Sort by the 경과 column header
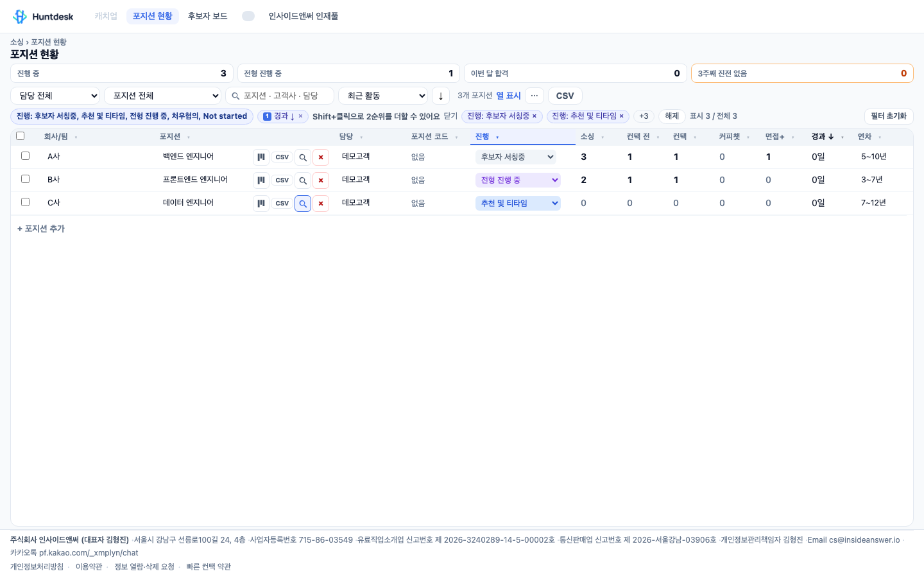This screenshot has width=924, height=578. click(823, 137)
